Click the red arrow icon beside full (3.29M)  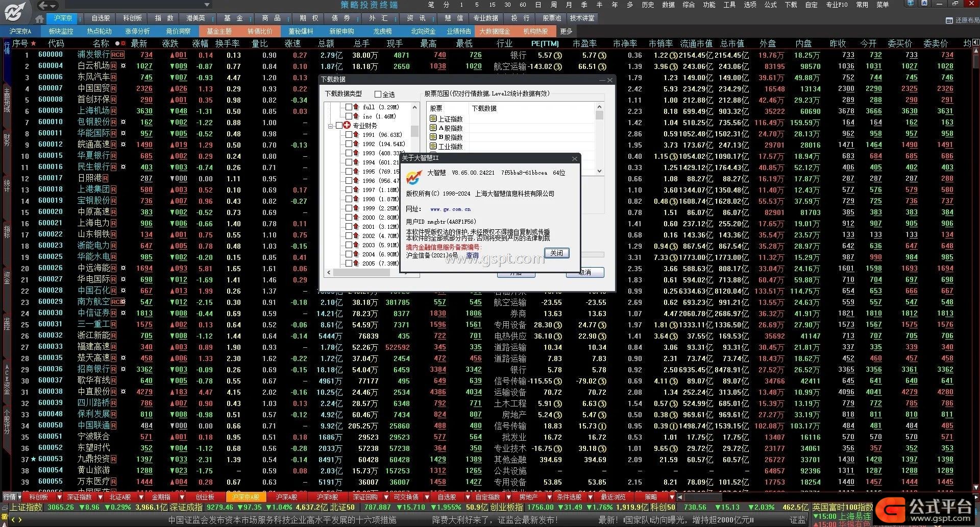click(356, 107)
